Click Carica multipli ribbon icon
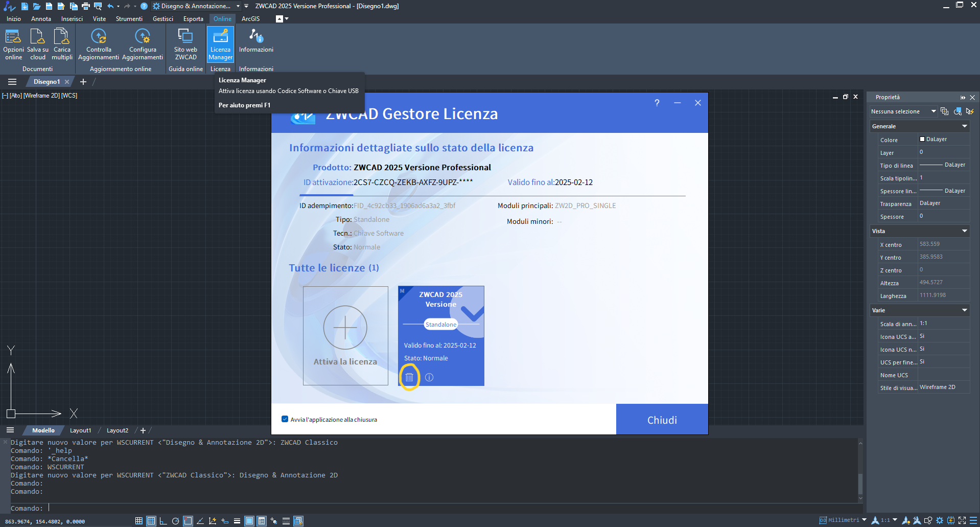This screenshot has height=527, width=980. pos(62,44)
